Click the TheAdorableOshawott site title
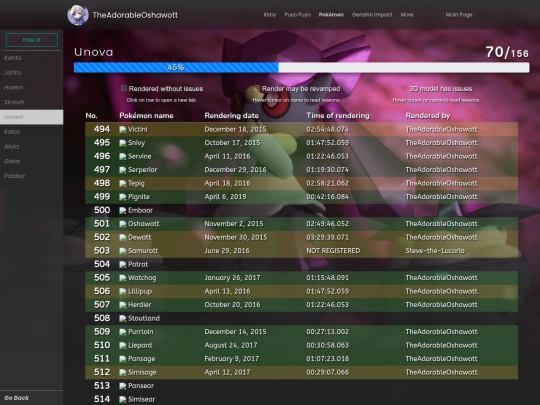Screen dimensions: 540x405 [135, 15]
